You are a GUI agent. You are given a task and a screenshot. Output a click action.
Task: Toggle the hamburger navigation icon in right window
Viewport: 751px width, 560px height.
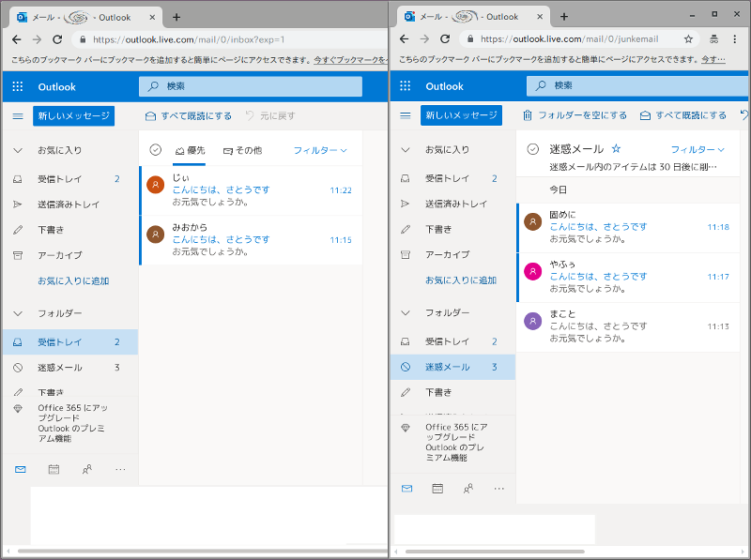[x=406, y=115]
